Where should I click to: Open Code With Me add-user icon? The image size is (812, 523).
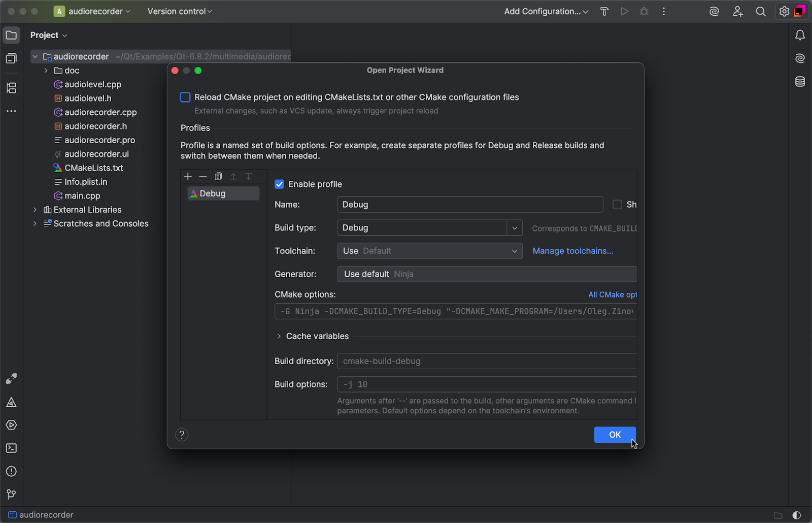738,11
